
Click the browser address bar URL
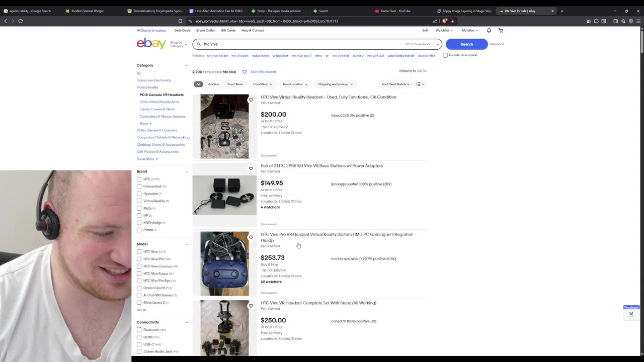coord(267,21)
